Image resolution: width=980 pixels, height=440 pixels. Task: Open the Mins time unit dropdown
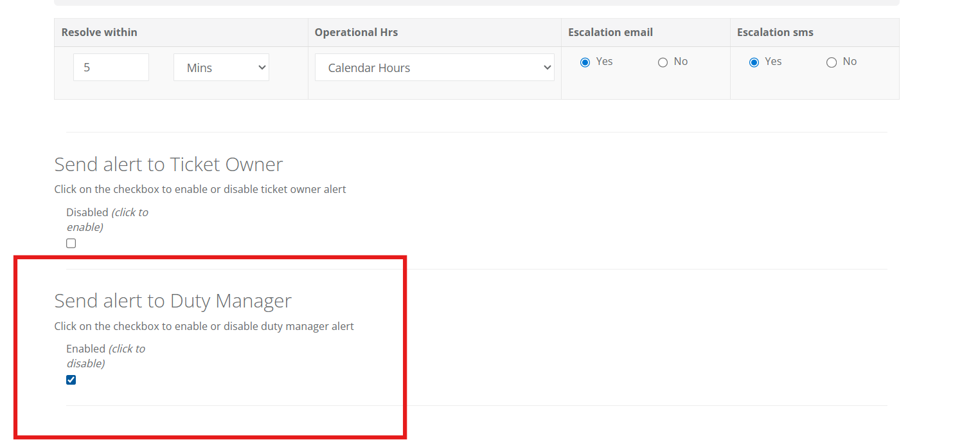[x=221, y=68]
